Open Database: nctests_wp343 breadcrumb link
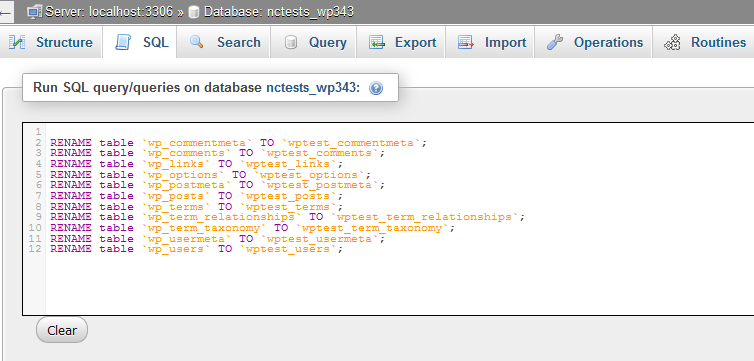Viewport: 754px width, 361px height. pos(279,12)
